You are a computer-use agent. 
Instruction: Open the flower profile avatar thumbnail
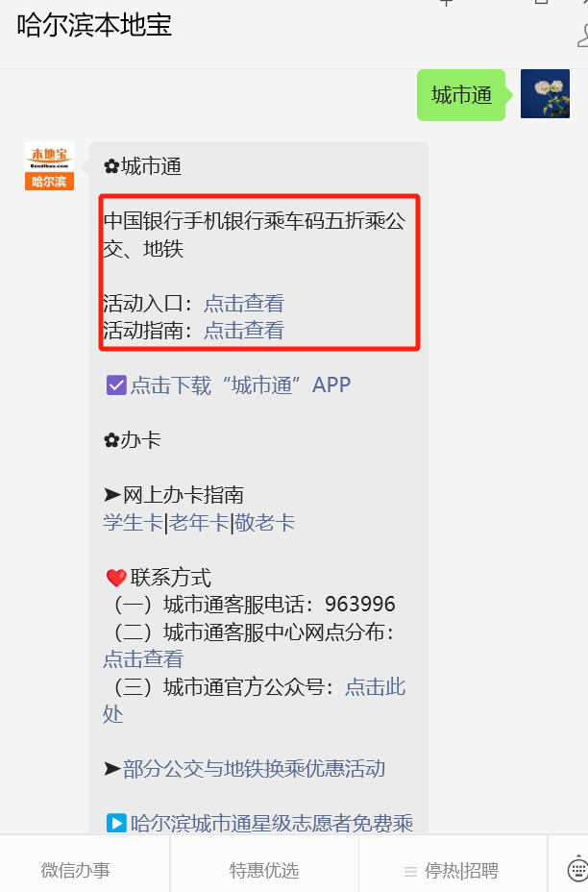[x=545, y=94]
